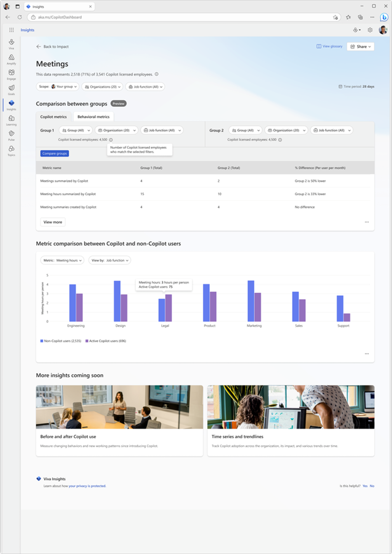Viewport: 392px width, 554px height.
Task: Open Before and after Copilot use card image
Action: tap(120, 407)
